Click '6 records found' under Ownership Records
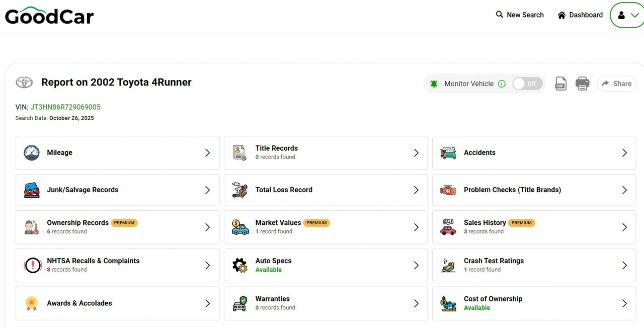The width and height of the screenshot is (644, 329). point(66,231)
